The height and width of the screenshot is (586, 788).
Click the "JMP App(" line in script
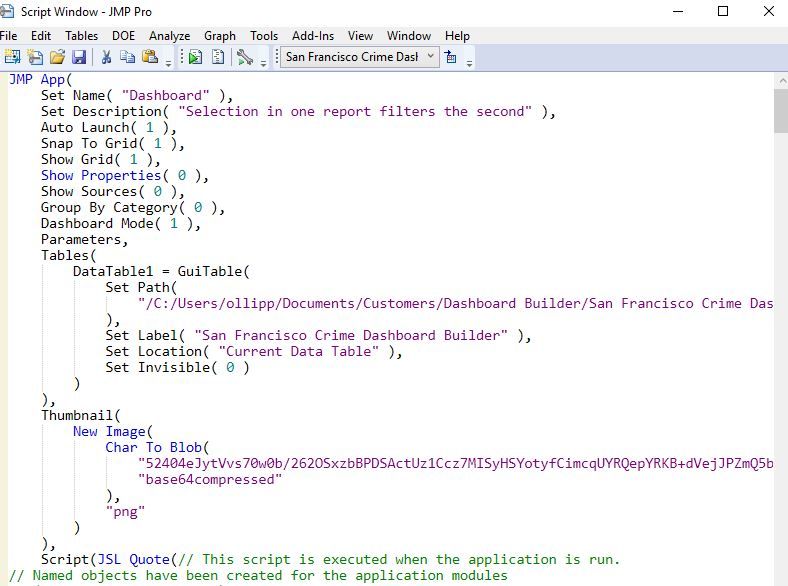(x=41, y=79)
